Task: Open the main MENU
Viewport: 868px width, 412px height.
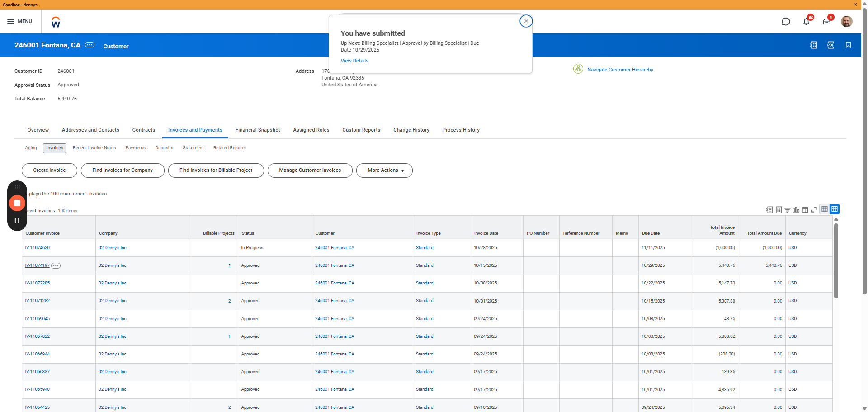Action: [20, 21]
